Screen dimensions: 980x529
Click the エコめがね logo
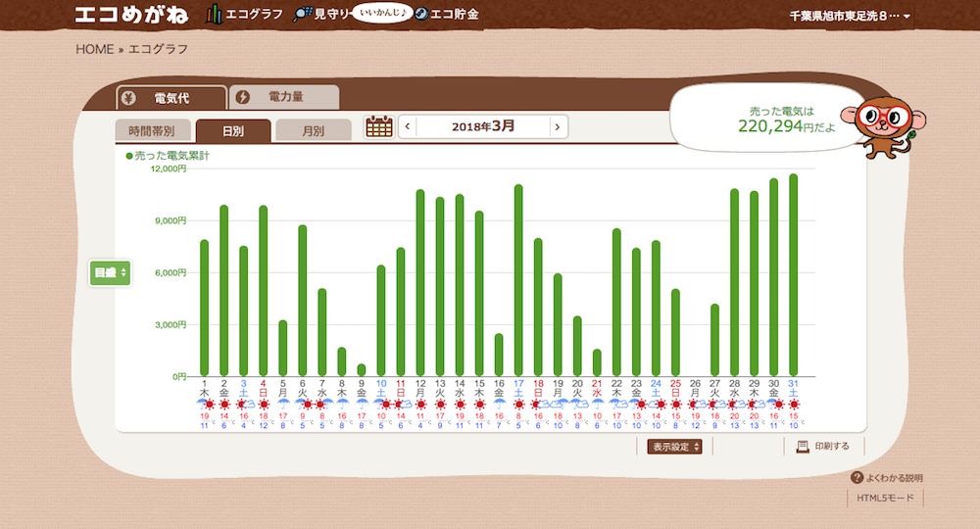(x=130, y=15)
